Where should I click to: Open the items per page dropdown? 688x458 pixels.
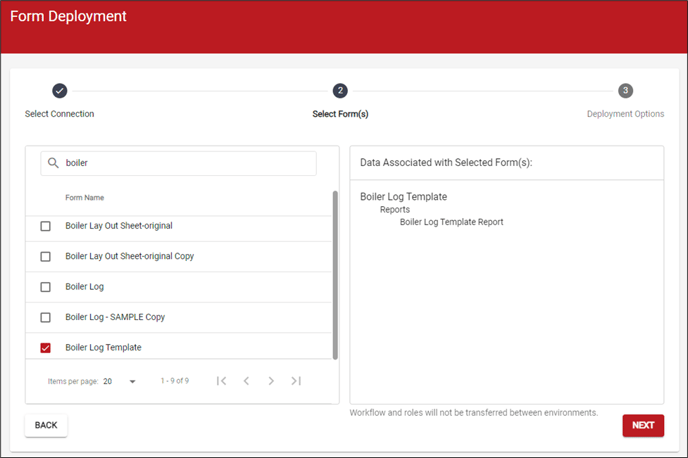(x=119, y=381)
